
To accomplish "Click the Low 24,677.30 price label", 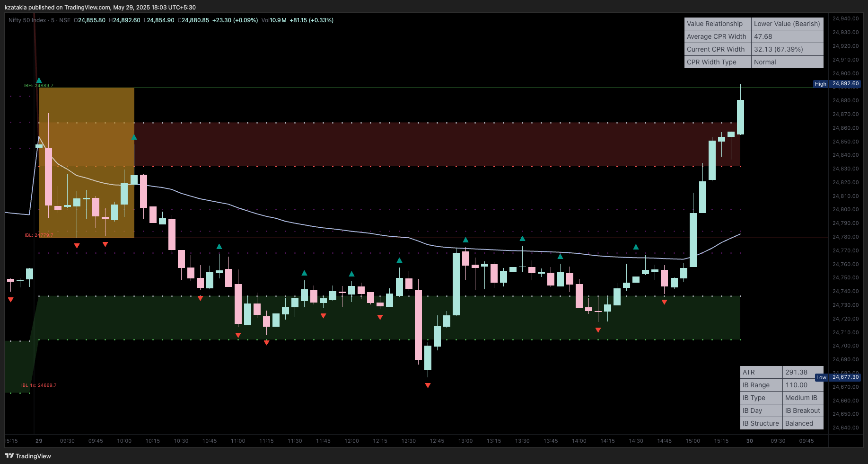I will [x=838, y=377].
